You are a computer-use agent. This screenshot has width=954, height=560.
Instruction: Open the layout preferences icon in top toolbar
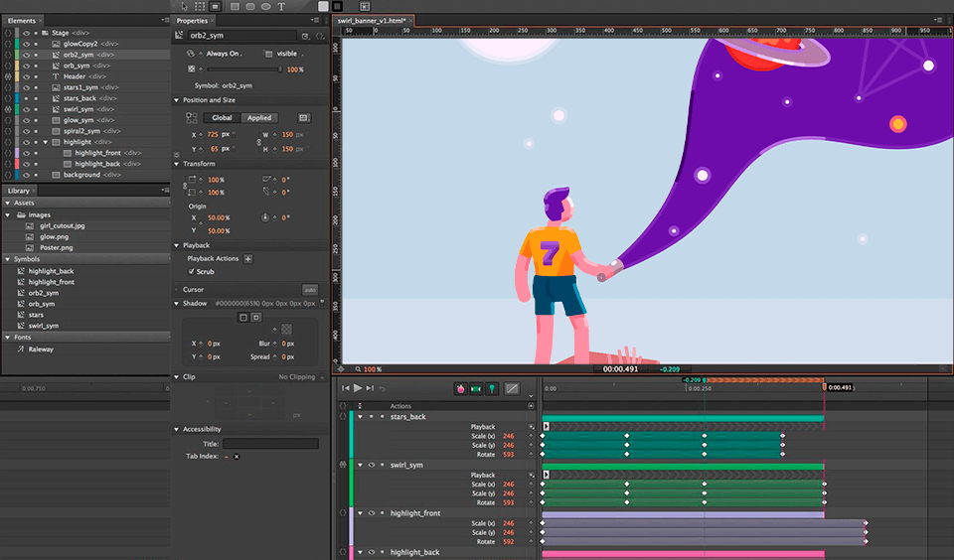pos(365,7)
